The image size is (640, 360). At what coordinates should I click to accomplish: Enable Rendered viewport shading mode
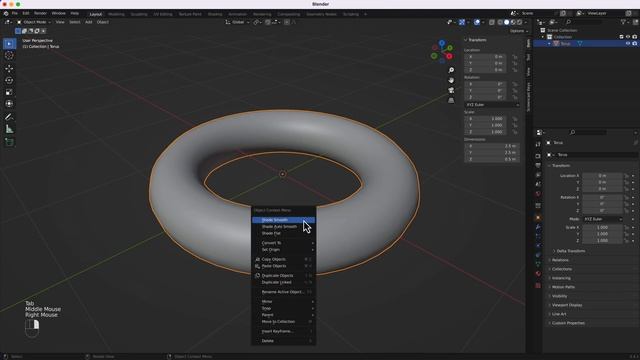(520, 22)
